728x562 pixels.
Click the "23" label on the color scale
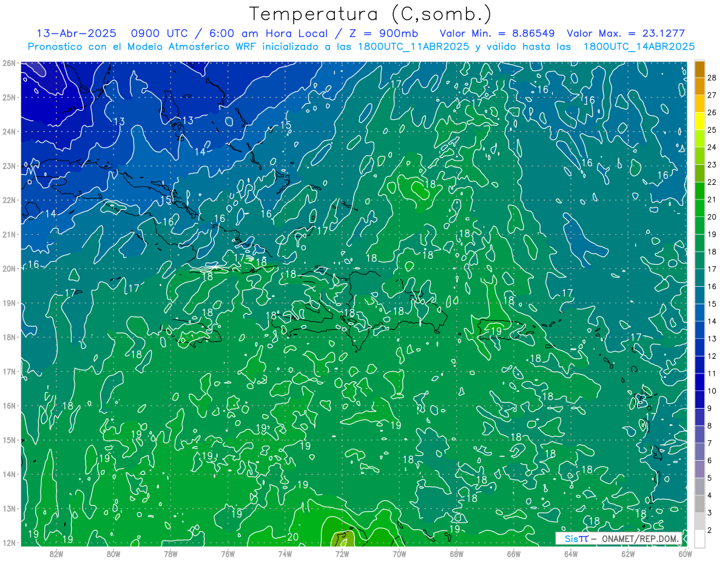click(712, 164)
